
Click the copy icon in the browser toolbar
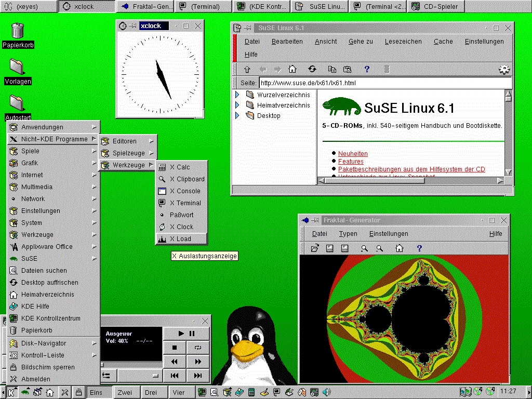[x=332, y=69]
